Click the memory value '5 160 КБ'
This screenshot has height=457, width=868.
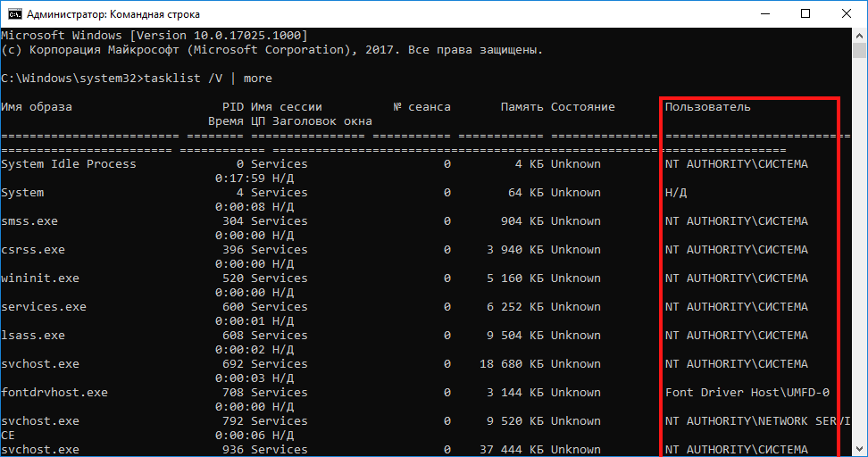click(x=515, y=278)
